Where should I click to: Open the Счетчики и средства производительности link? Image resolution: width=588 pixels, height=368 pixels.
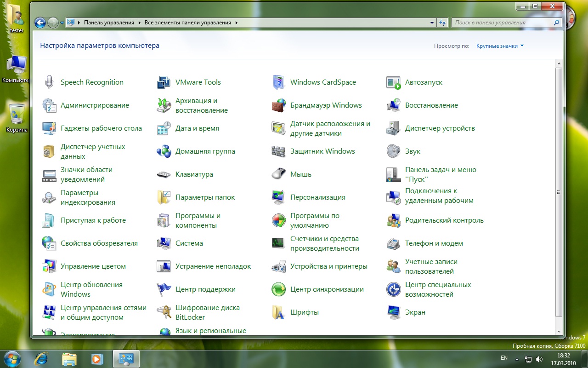[325, 243]
